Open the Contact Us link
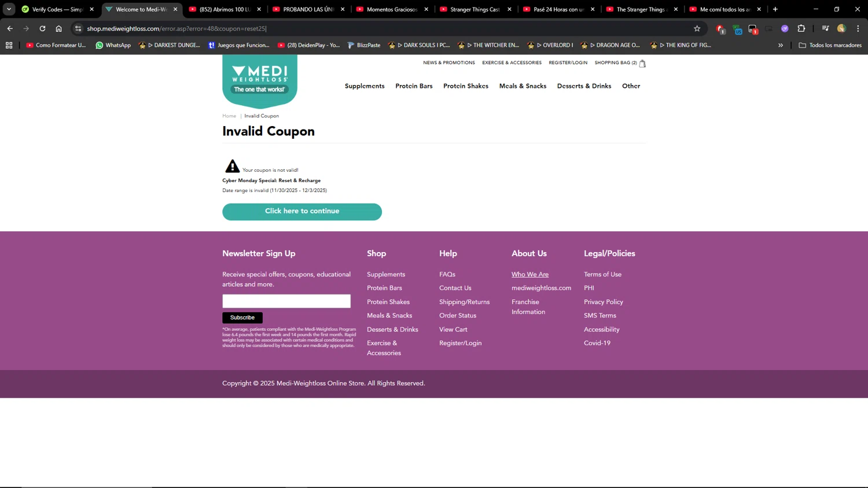Screen dimensions: 868x488 pyautogui.click(x=455, y=288)
